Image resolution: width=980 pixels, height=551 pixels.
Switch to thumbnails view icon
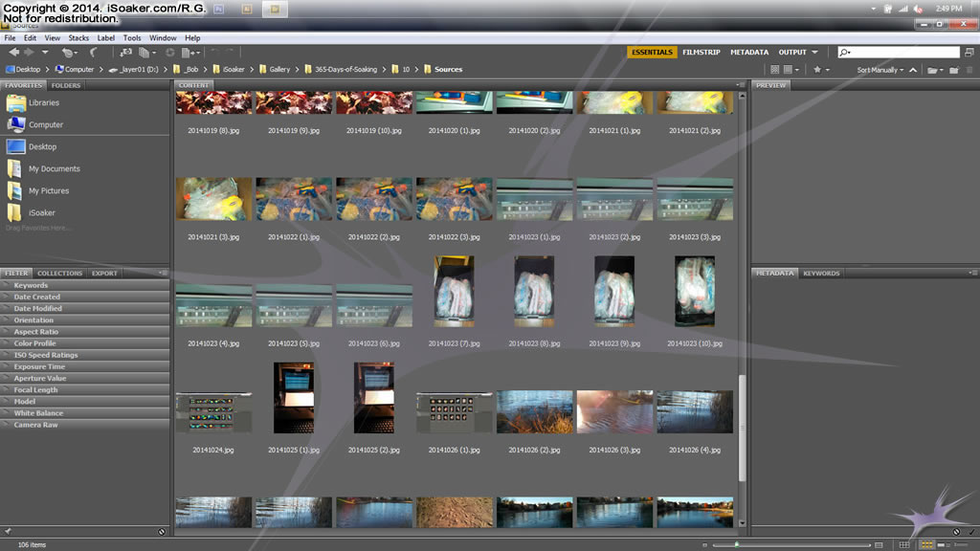pyautogui.click(x=926, y=544)
